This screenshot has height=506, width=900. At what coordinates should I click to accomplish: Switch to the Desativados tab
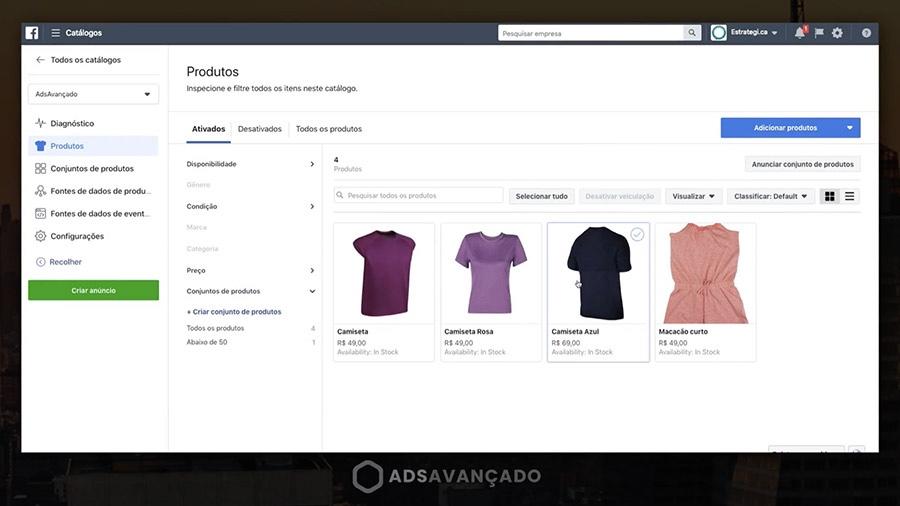(x=259, y=129)
